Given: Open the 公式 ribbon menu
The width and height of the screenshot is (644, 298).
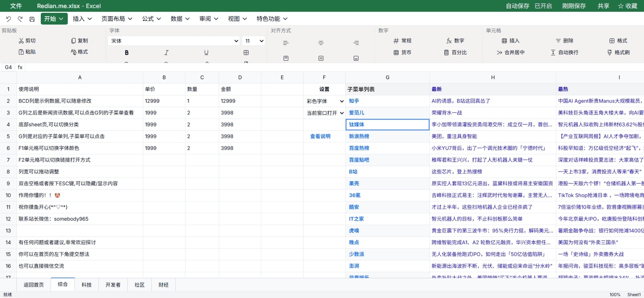Looking at the screenshot, I should [152, 19].
